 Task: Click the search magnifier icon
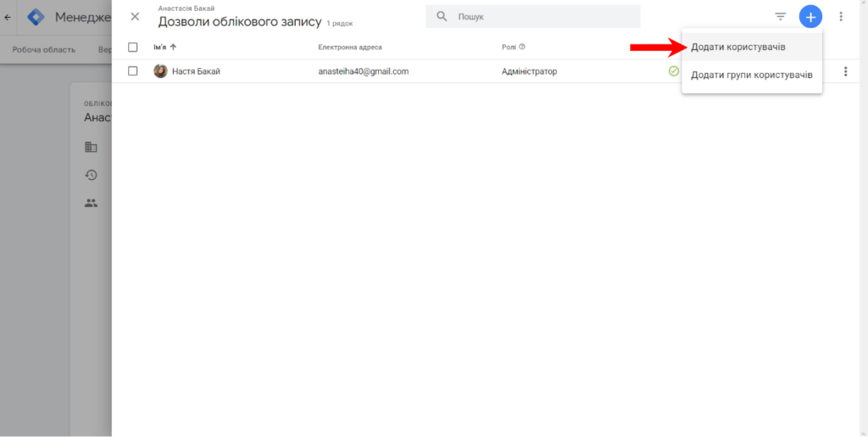[442, 16]
